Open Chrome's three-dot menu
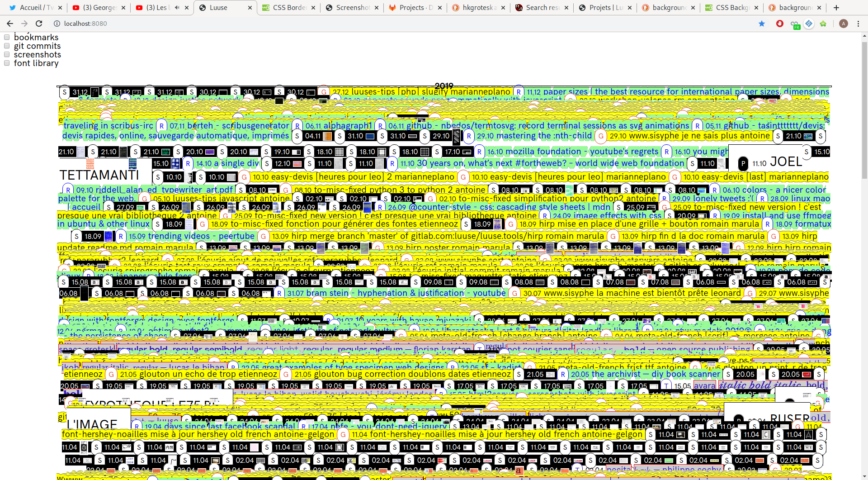This screenshot has width=868, height=480. (x=858, y=24)
